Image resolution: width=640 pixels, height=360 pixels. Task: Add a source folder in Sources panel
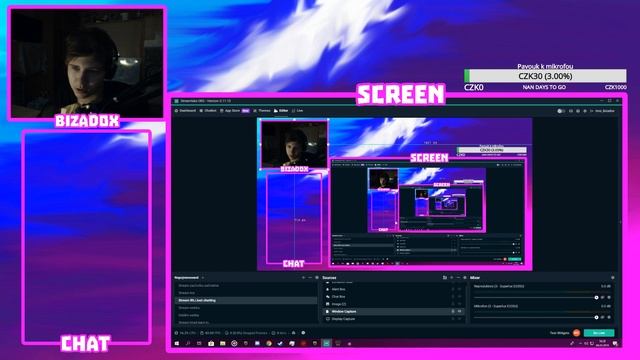444,278
